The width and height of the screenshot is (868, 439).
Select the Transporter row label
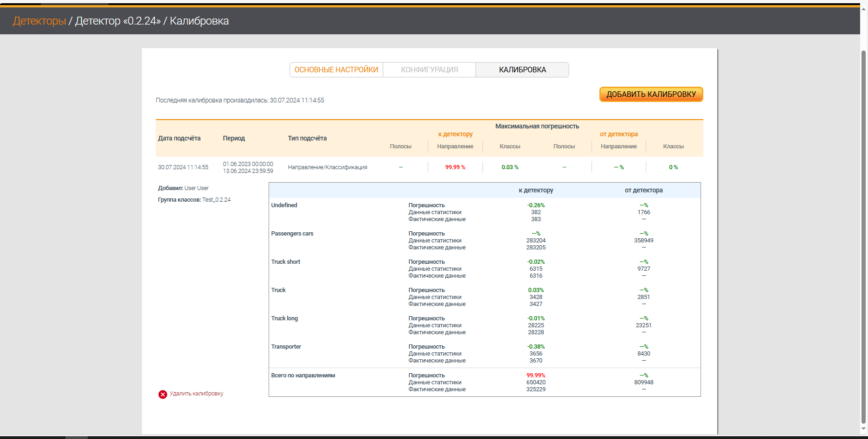[x=286, y=347]
